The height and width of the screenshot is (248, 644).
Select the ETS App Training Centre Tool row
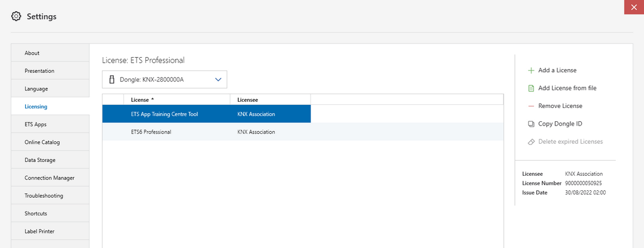(303, 114)
